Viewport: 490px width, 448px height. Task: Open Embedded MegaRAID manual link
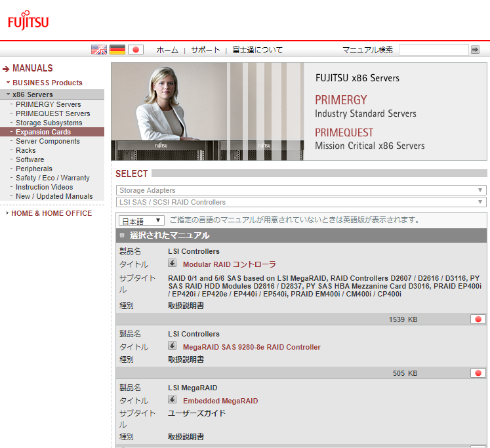tap(220, 401)
